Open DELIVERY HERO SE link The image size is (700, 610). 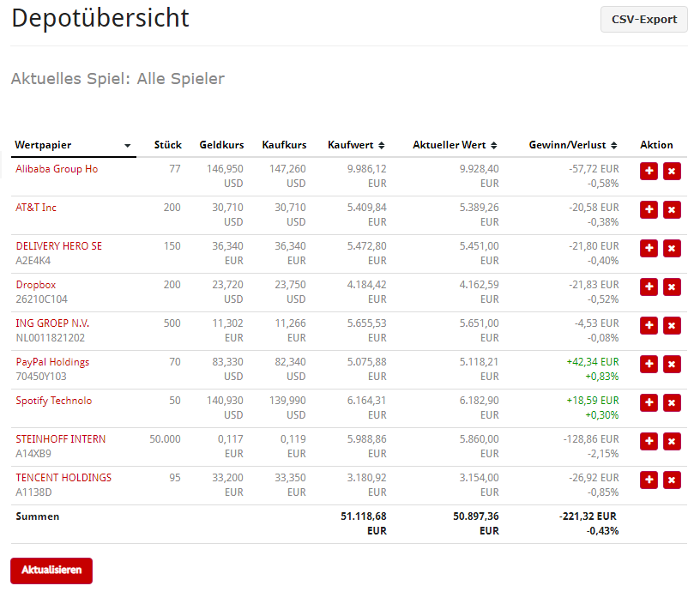click(x=59, y=246)
